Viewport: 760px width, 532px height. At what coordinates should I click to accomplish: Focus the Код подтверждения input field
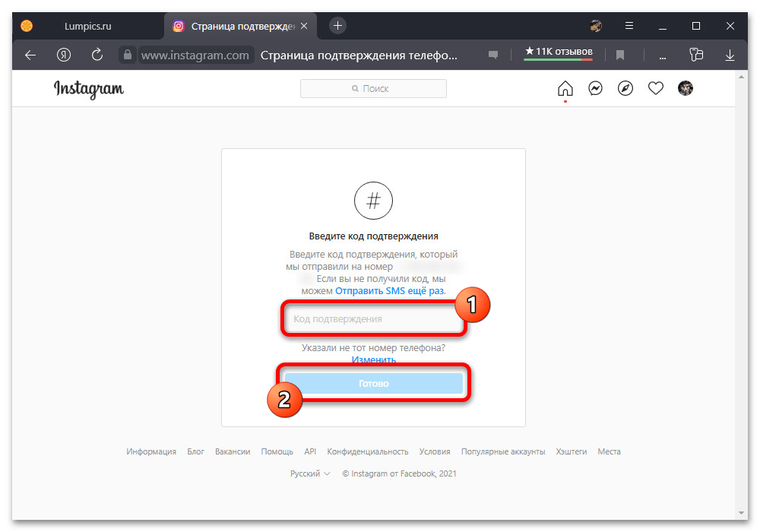(x=373, y=319)
